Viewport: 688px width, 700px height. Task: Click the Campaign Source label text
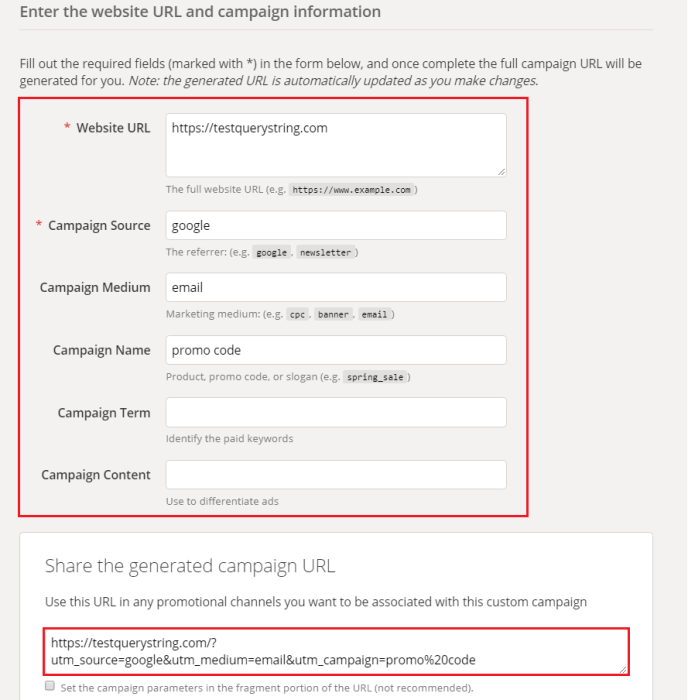point(99,226)
